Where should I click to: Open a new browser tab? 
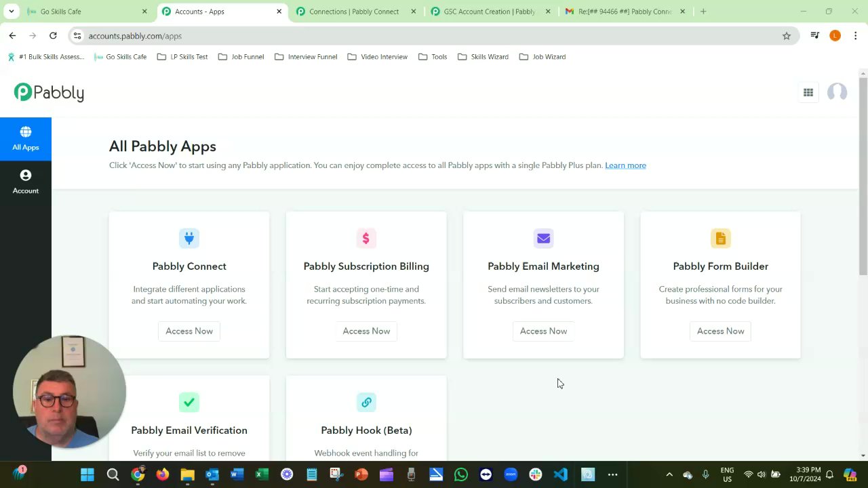click(x=703, y=12)
